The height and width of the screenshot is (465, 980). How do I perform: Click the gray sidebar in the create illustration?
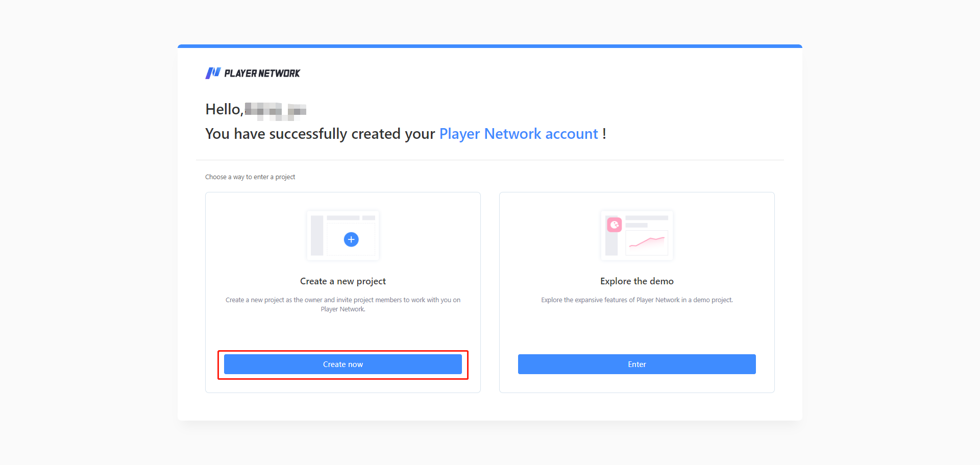click(x=317, y=235)
